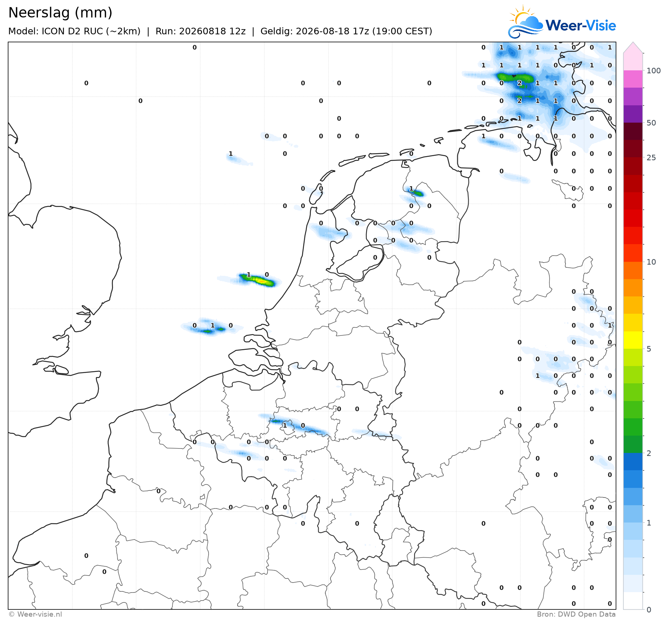Viewport: 672px width, 619px height.
Task: Click the small green rain cell in Friesland
Action: tap(417, 192)
